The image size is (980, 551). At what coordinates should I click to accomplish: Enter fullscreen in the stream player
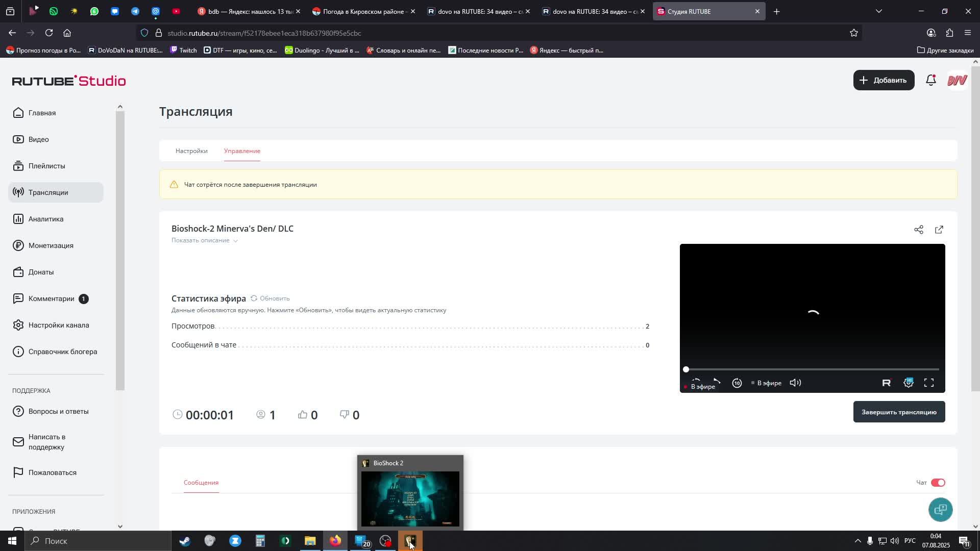point(928,383)
